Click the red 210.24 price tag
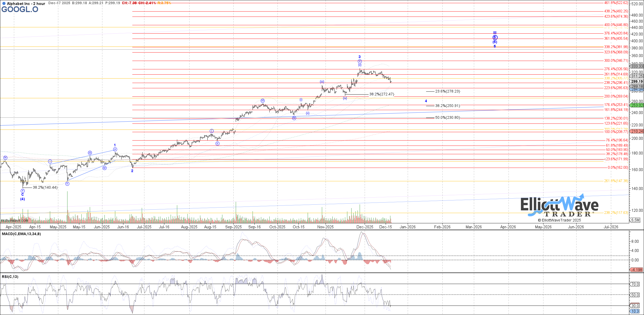Screen dimensions: 644x315 click(637, 131)
